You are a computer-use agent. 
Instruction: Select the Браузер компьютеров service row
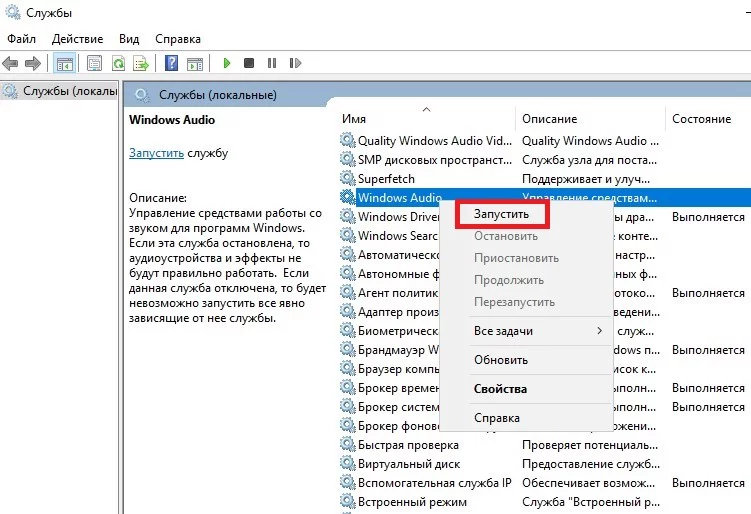point(398,369)
